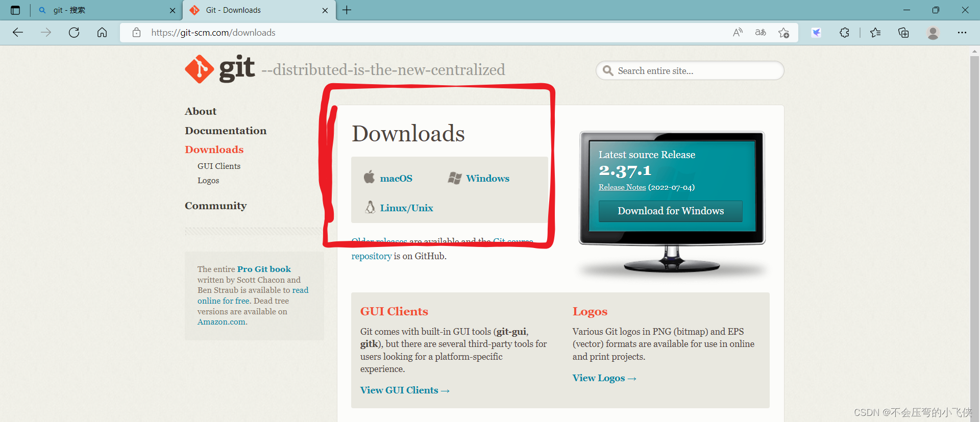Focus the 'Search entire site' field
The height and width of the screenshot is (422, 980).
[x=690, y=70]
